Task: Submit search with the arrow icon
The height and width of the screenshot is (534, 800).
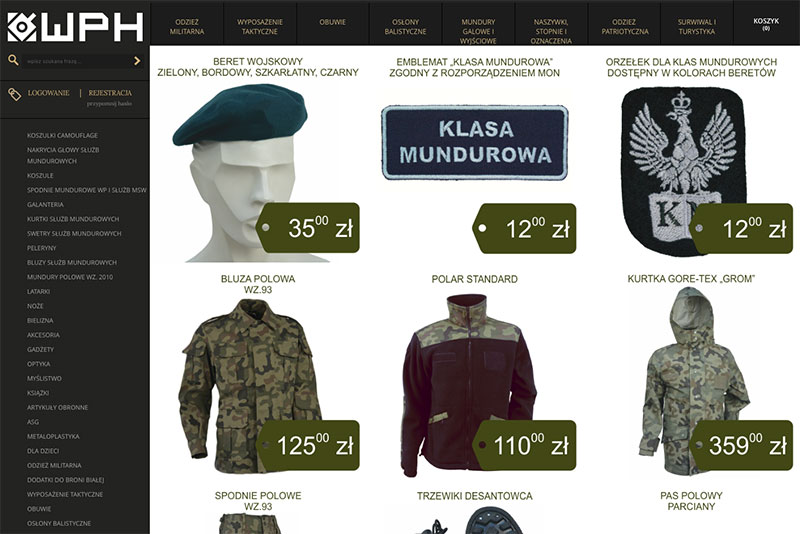Action: (137, 61)
